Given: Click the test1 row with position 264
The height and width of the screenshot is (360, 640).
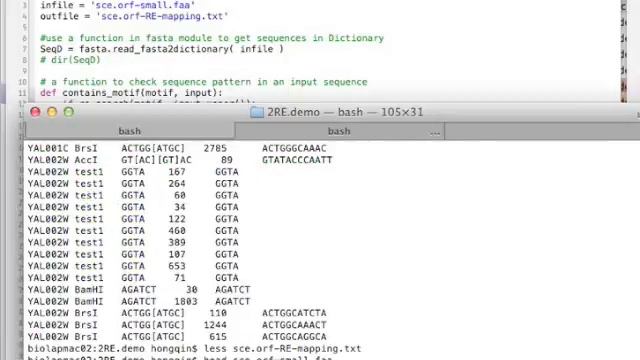Looking at the screenshot, I should click(133, 184).
